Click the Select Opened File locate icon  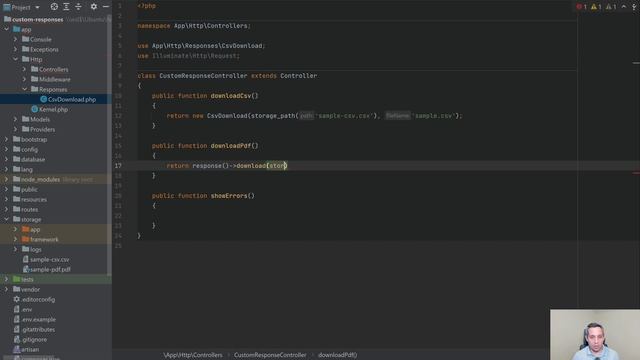[x=54, y=7]
